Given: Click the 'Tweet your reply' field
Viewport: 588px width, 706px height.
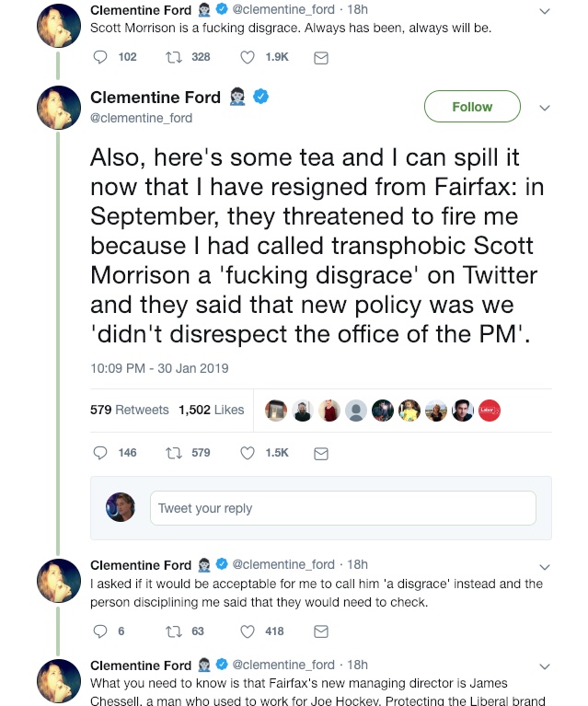Looking at the screenshot, I should pos(342,508).
